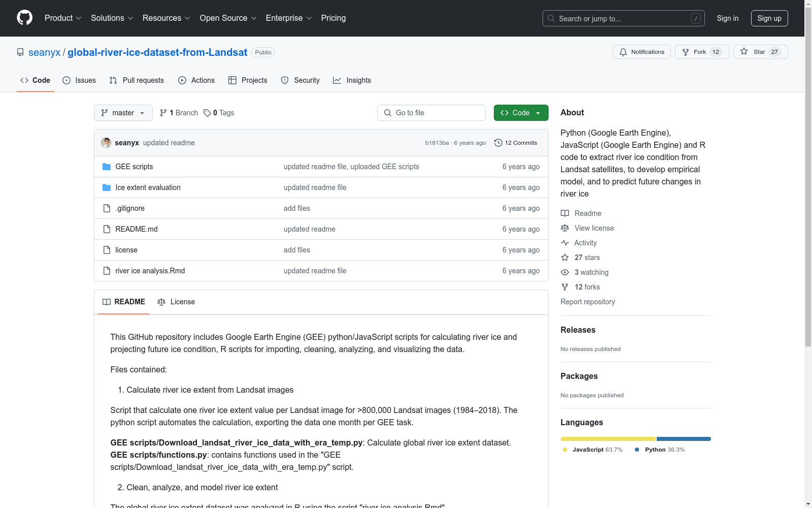812x508 pixels.
Task: Switch to the Issues tab
Action: point(79,80)
